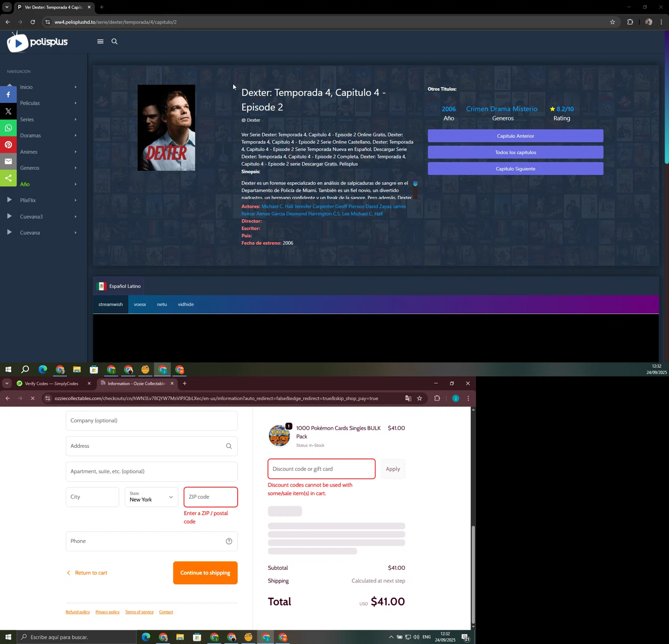Open File Explorer in the lower taskbar

(x=180, y=637)
